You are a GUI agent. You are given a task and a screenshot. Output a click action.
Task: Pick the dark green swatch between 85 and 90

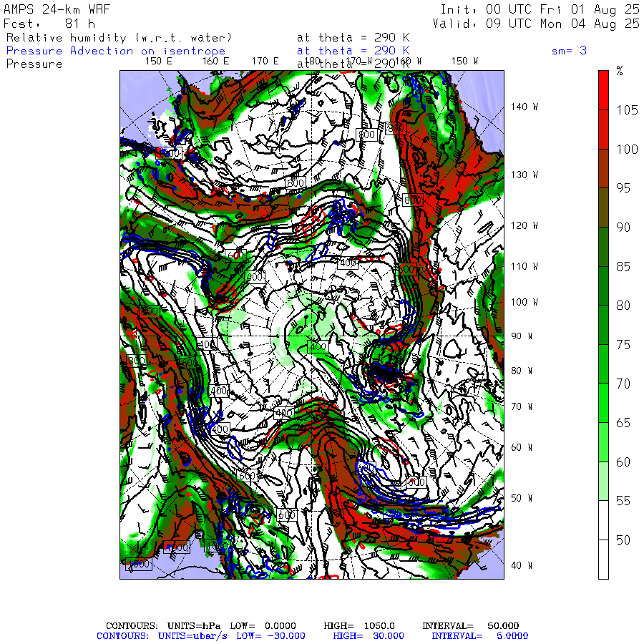[603, 247]
